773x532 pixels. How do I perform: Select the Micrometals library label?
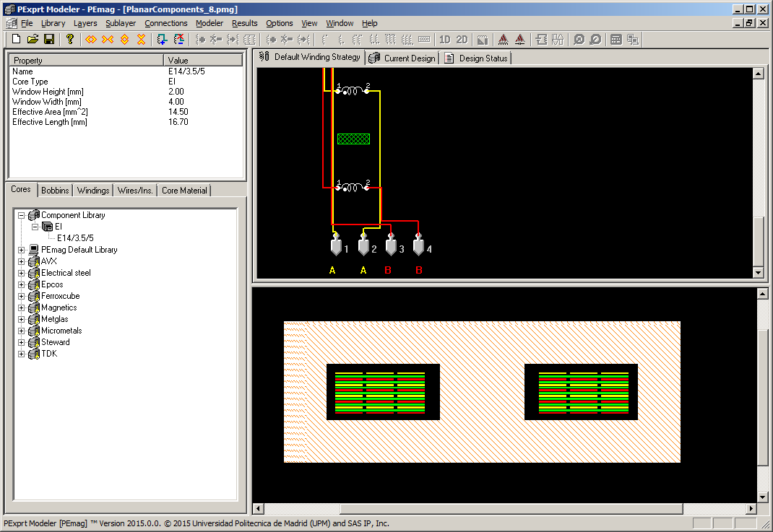[x=61, y=331]
